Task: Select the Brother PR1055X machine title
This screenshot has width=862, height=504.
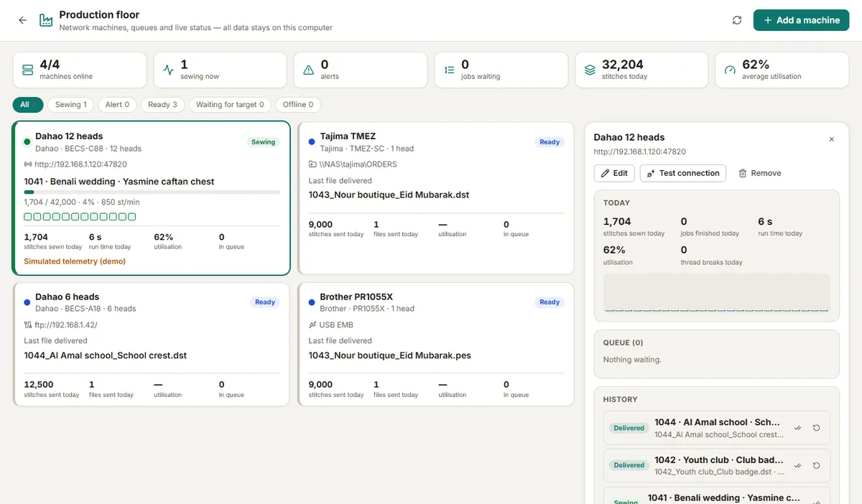Action: 356,297
